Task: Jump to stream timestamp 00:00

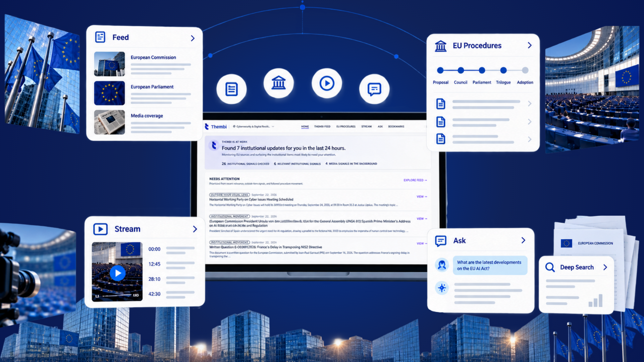Action: point(154,249)
